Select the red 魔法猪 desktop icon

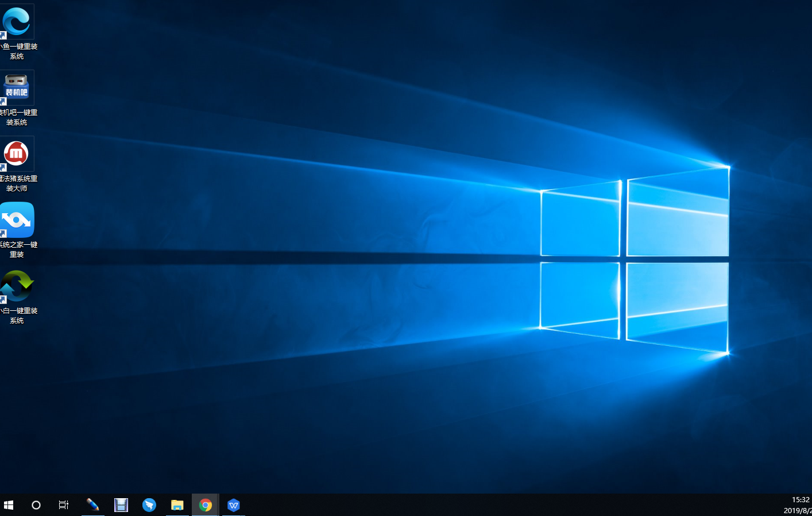point(17,153)
